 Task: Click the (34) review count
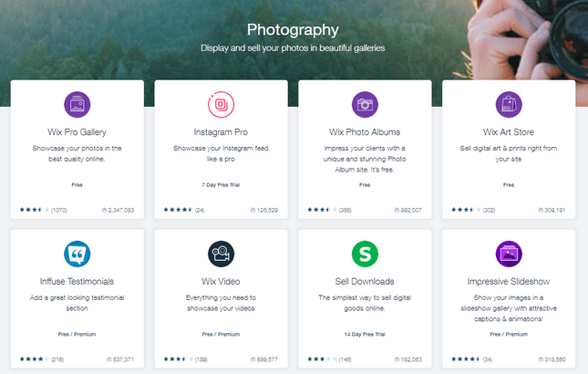488,359
